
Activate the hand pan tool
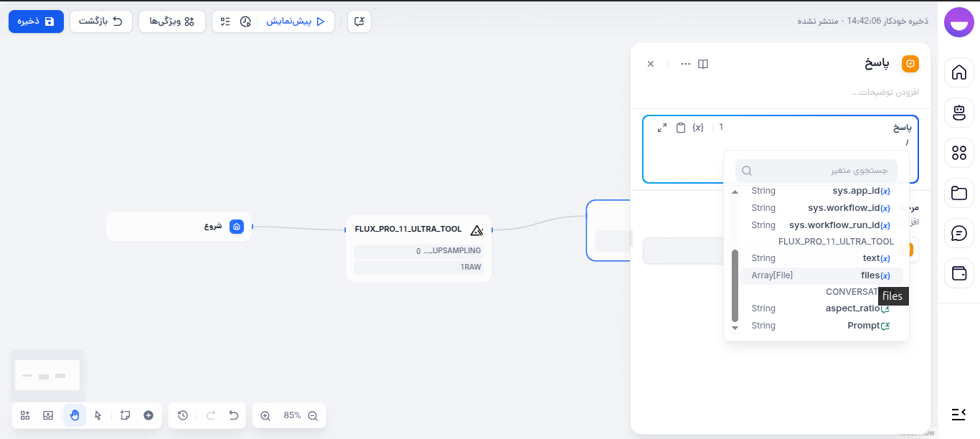pyautogui.click(x=75, y=415)
